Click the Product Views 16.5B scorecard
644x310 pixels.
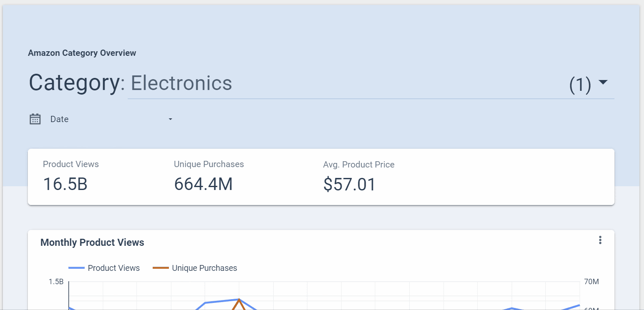point(65,184)
